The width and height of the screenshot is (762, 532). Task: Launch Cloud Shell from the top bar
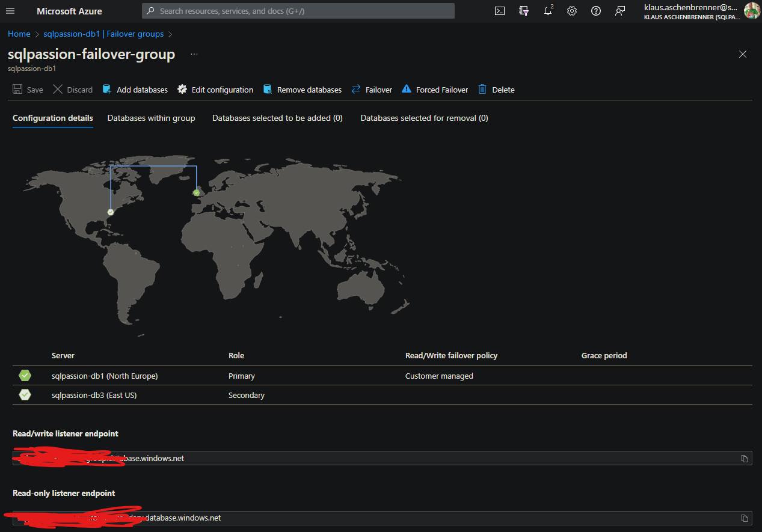(500, 11)
